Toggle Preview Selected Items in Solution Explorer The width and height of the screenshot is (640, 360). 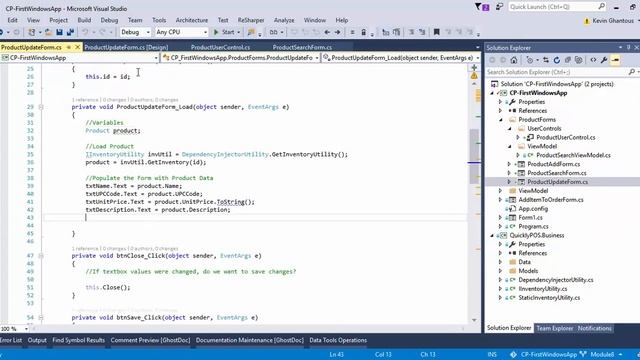[x=615, y=60]
